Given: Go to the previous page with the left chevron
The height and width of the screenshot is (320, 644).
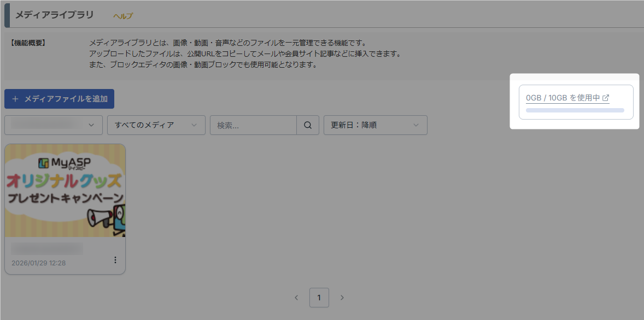Looking at the screenshot, I should pyautogui.click(x=296, y=298).
